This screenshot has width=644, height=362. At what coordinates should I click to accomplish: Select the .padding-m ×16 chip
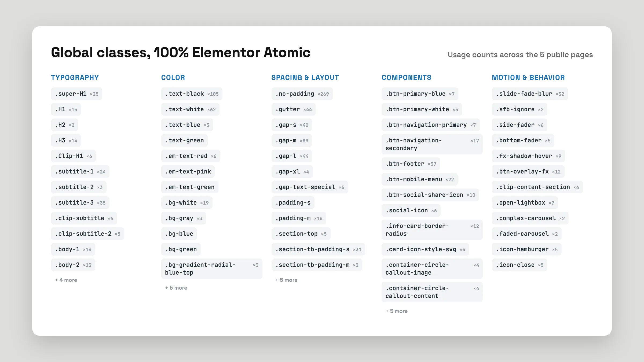tap(299, 218)
